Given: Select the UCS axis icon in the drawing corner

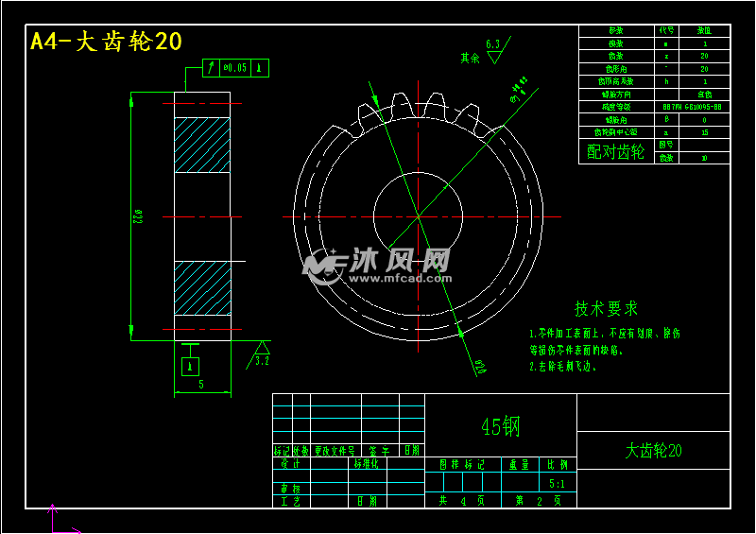Looking at the screenshot, I should tap(64, 520).
